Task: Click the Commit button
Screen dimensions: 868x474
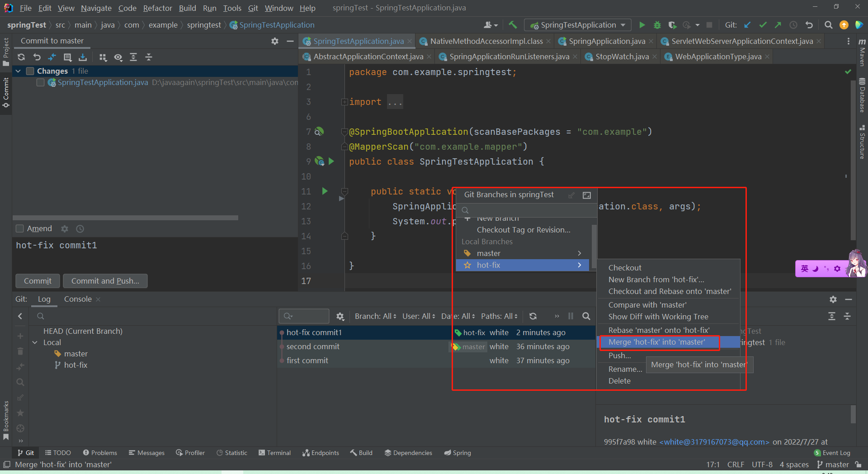Action: tap(38, 281)
